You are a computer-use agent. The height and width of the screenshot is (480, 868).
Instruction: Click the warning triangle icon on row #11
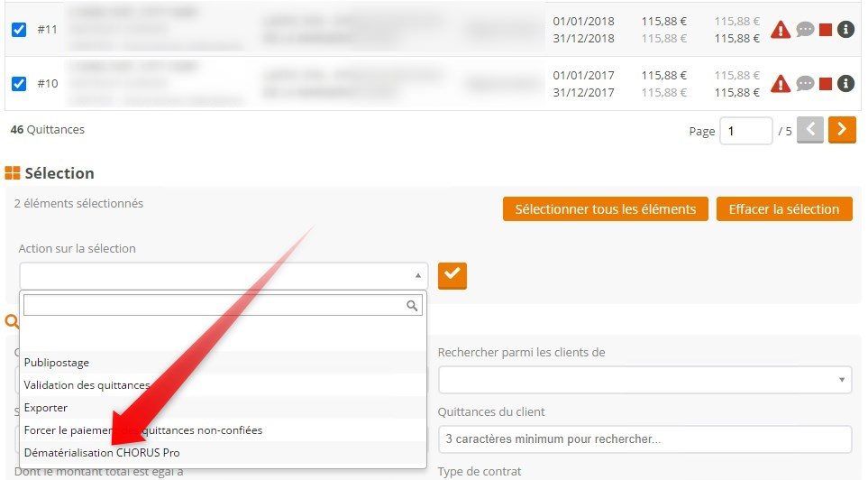(781, 30)
